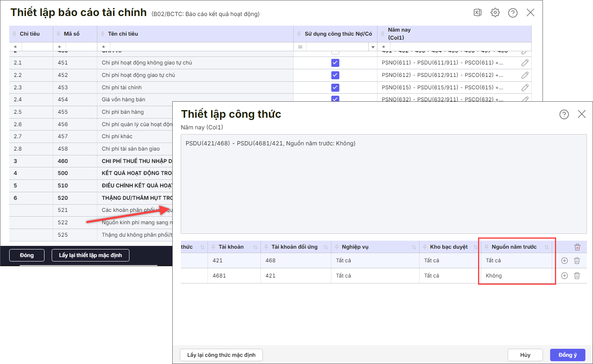Open the settings gear in the report window
This screenshot has width=593, height=364.
495,12
